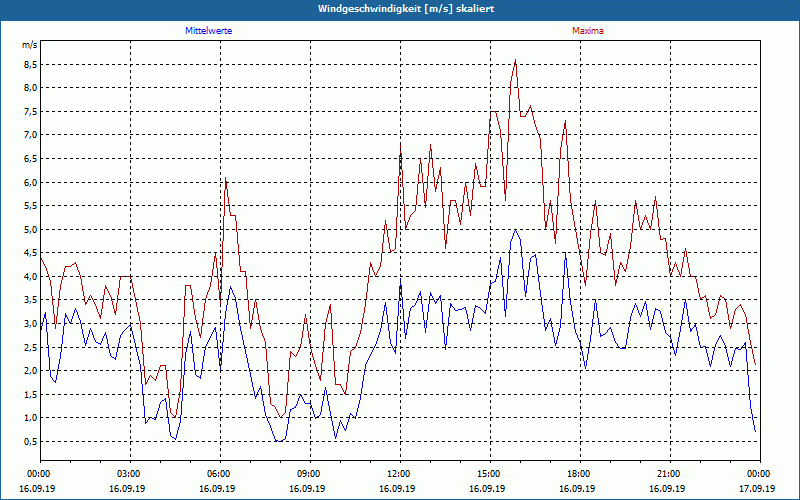Click the '3,0' y-axis value
The image size is (800, 500).
coord(31,323)
